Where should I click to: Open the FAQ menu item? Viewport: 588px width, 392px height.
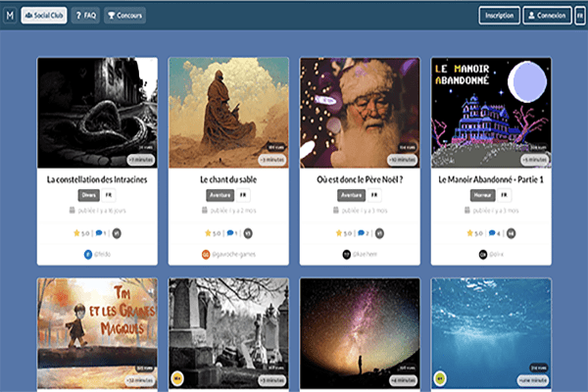[85, 16]
